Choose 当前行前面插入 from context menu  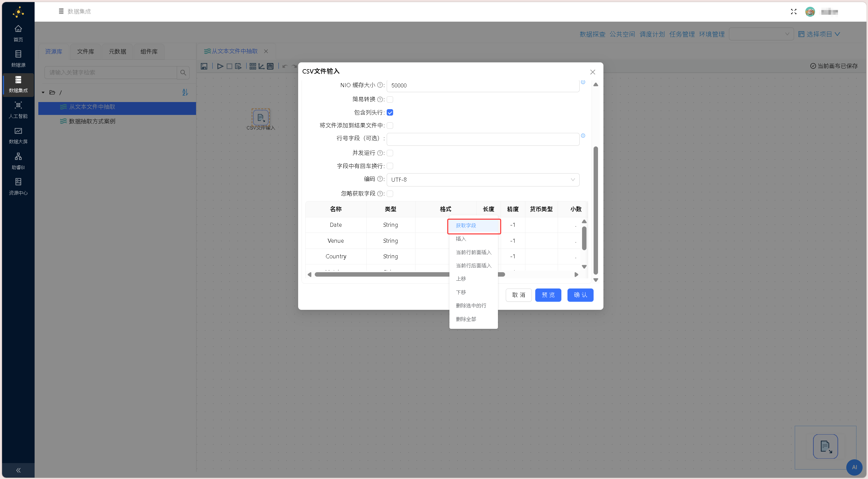pyautogui.click(x=474, y=253)
